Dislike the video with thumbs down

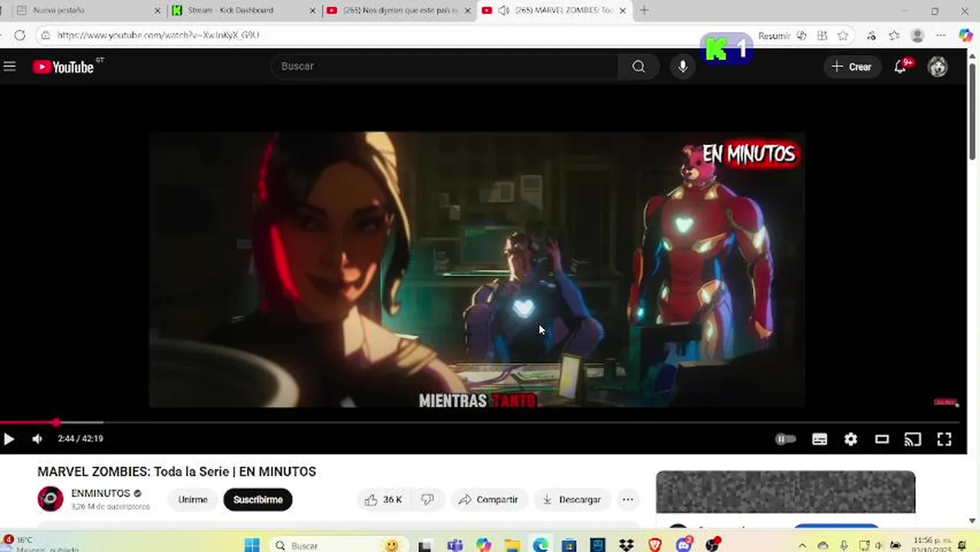pos(427,500)
